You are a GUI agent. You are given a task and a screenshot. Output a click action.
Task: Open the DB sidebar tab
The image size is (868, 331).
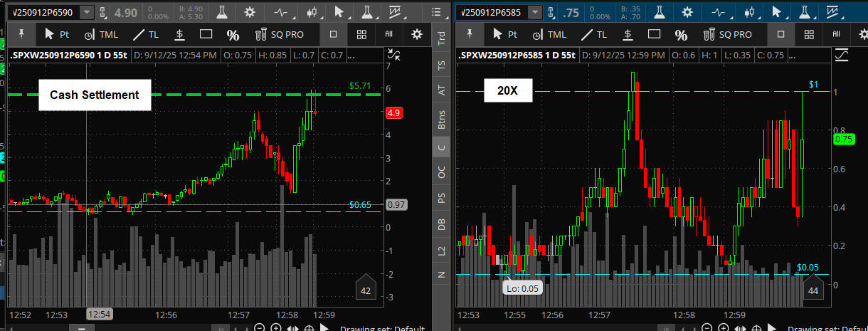pos(442,225)
